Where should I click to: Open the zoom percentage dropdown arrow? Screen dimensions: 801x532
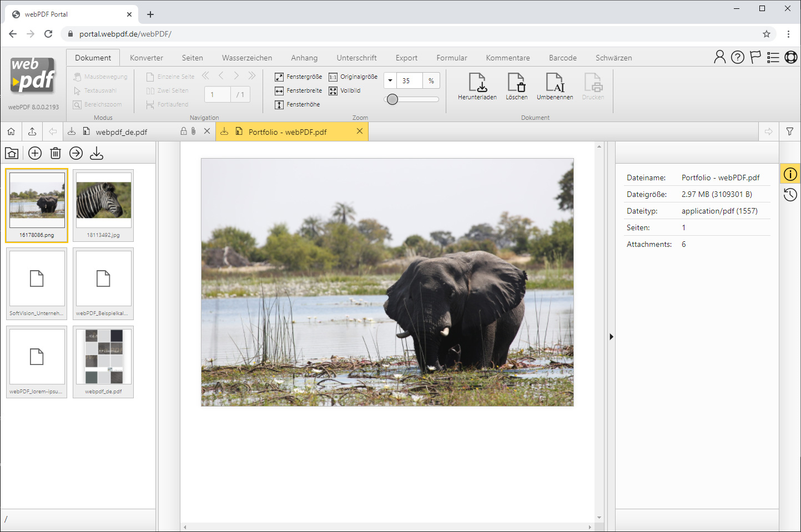(390, 80)
